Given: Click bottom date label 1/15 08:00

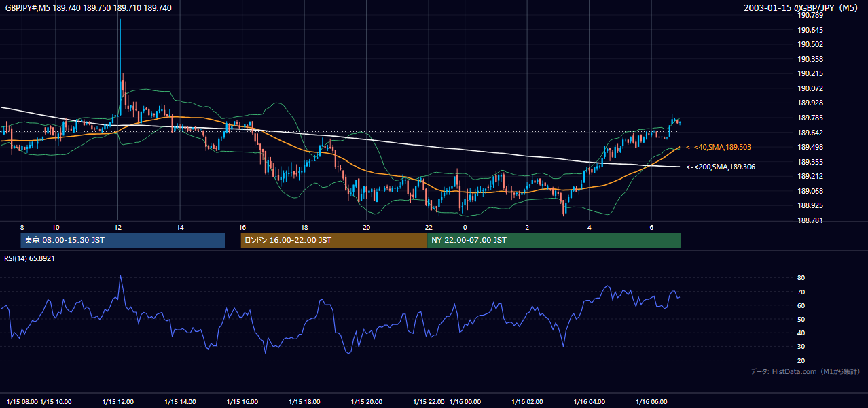Looking at the screenshot, I should [x=22, y=401].
